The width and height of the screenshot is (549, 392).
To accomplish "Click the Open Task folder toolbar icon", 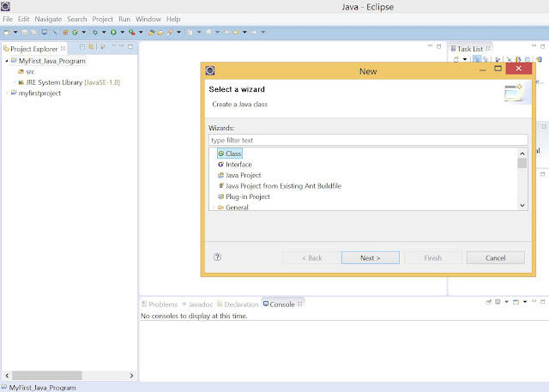I will pyautogui.click(x=160, y=33).
